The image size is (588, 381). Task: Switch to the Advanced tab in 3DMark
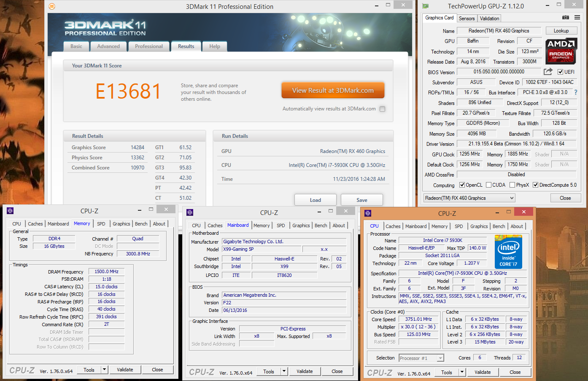(x=108, y=46)
